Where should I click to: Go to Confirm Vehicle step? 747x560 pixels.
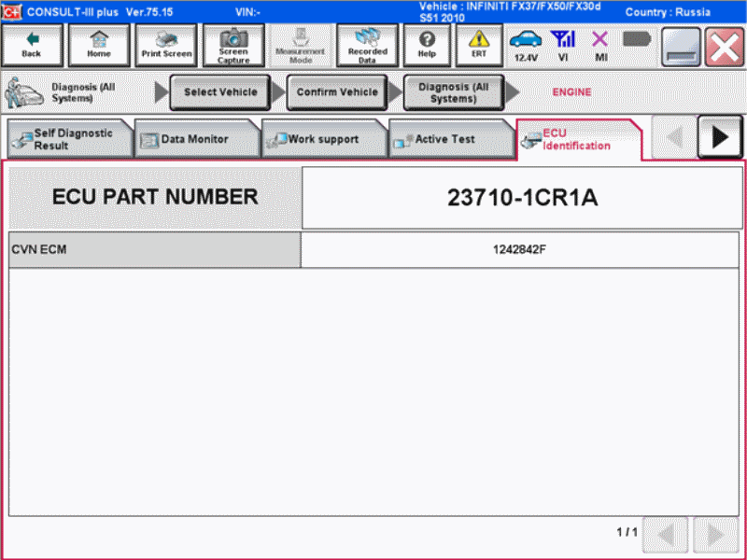[337, 92]
